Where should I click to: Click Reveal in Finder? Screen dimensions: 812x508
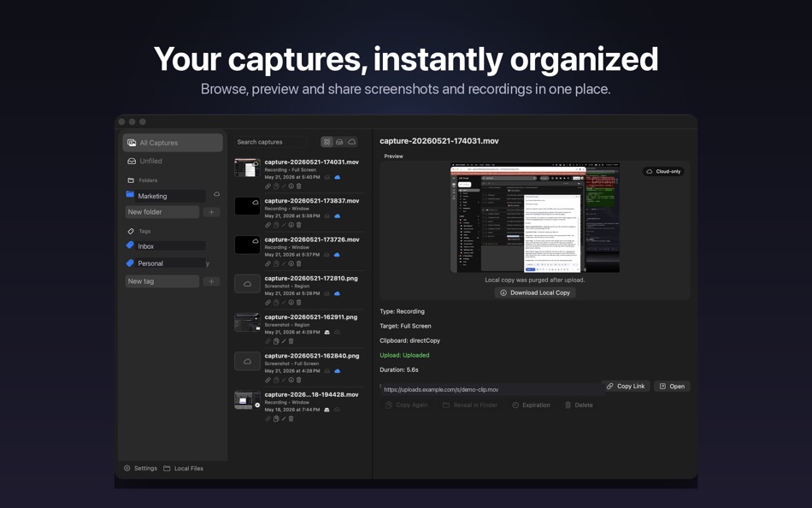click(470, 405)
